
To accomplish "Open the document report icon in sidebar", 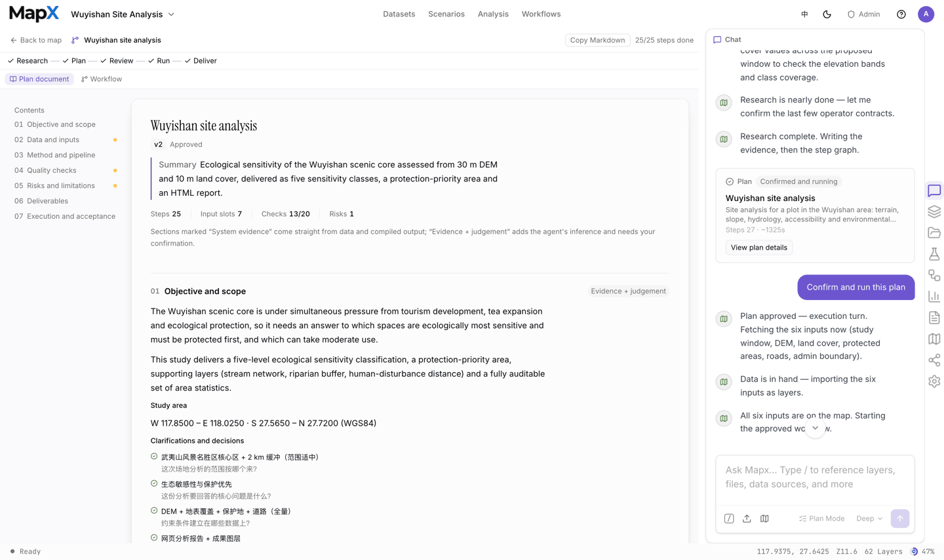I will point(934,318).
